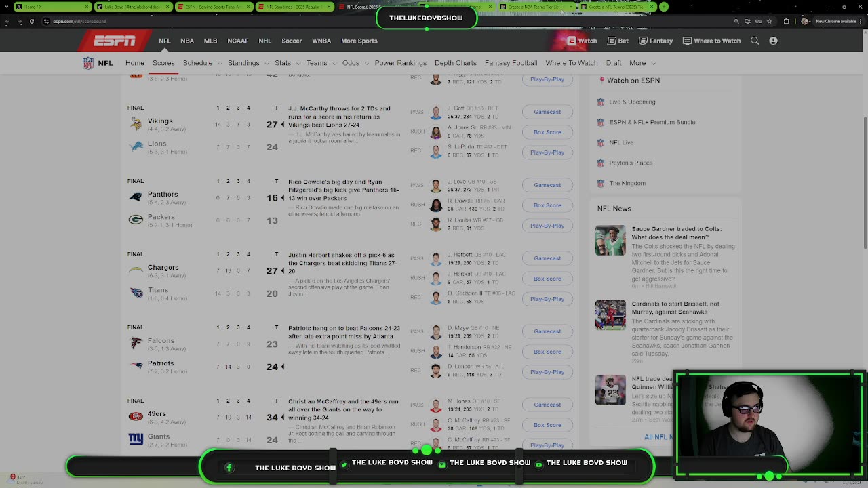The height and width of the screenshot is (488, 868).
Task: Click the icon beside The Kingdom
Action: coord(601,183)
